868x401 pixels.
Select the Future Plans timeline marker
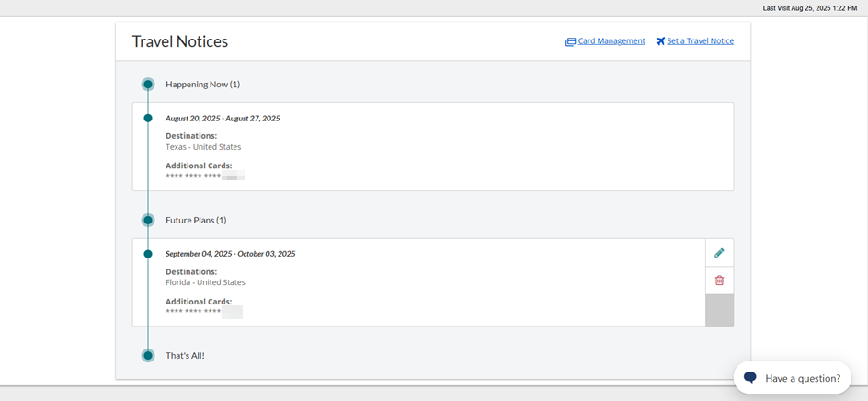click(x=148, y=221)
